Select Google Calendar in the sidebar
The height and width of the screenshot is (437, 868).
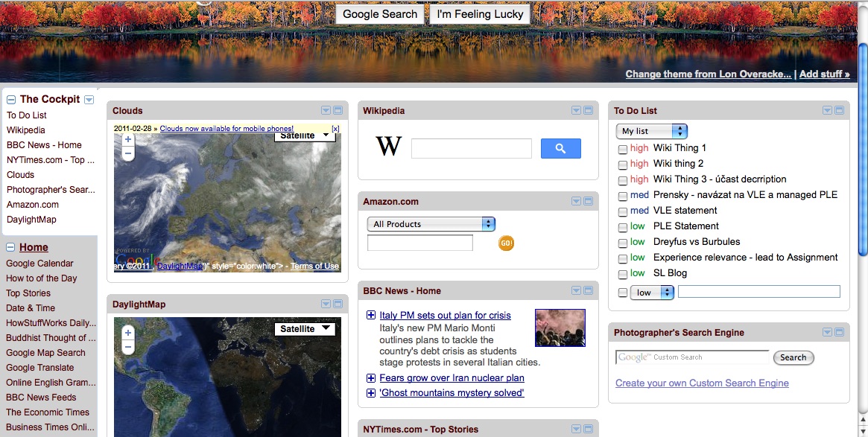coord(39,264)
